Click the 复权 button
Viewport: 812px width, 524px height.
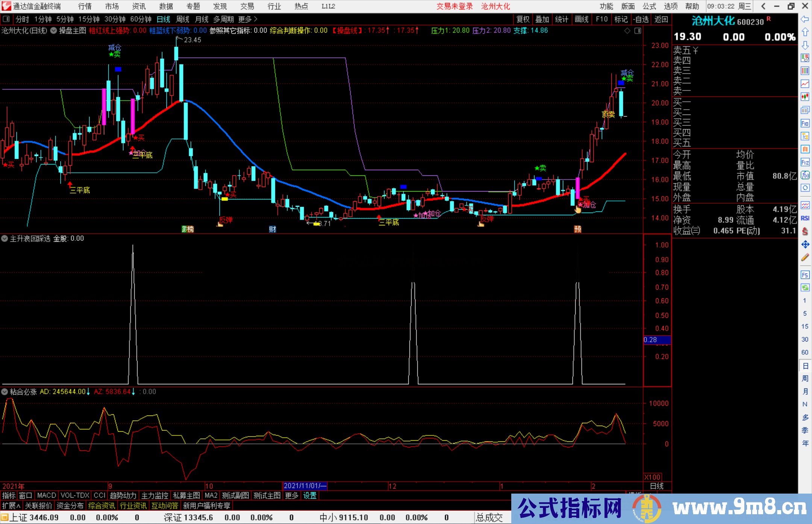[523, 19]
